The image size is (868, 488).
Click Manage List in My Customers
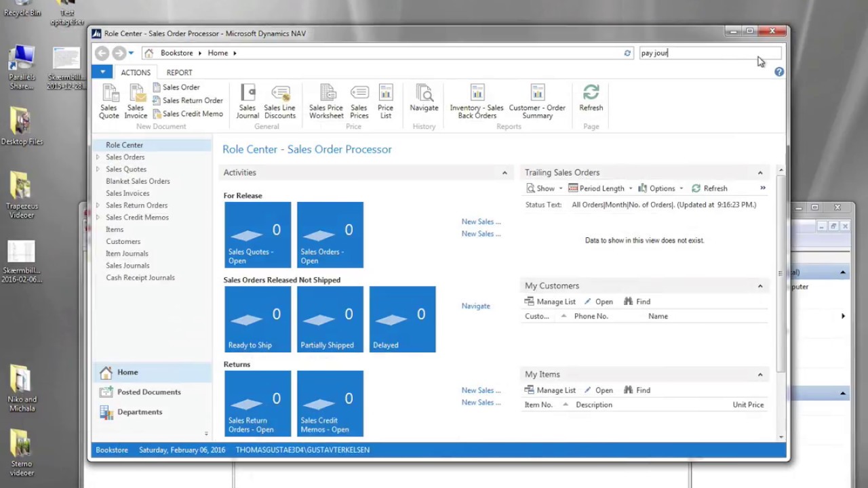pos(550,302)
